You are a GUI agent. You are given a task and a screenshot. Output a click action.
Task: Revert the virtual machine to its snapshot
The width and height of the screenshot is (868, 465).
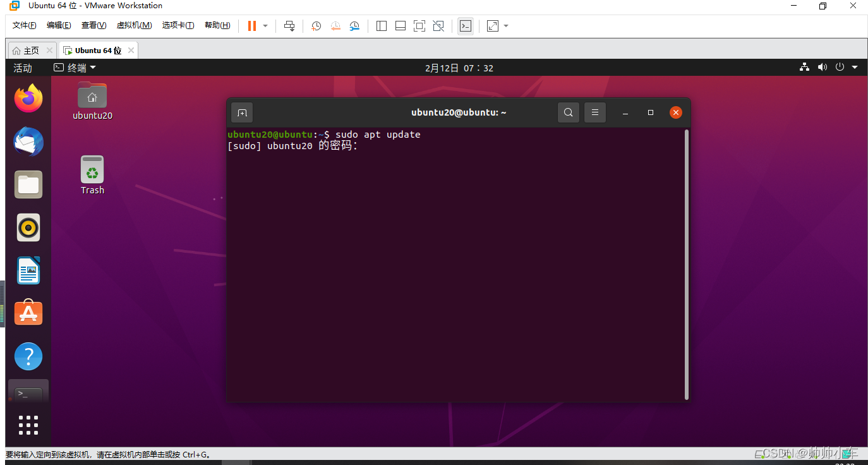(x=335, y=26)
